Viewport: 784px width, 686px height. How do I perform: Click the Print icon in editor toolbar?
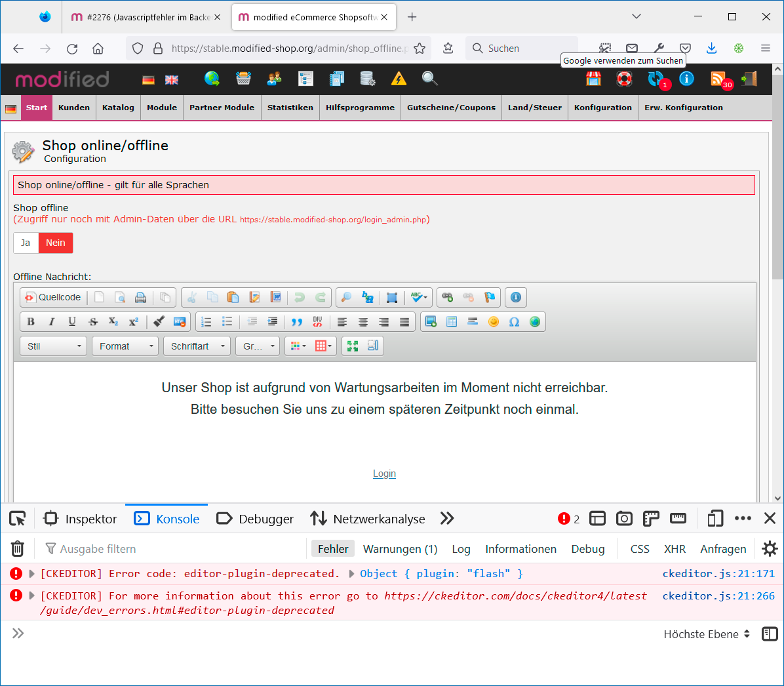coord(140,298)
